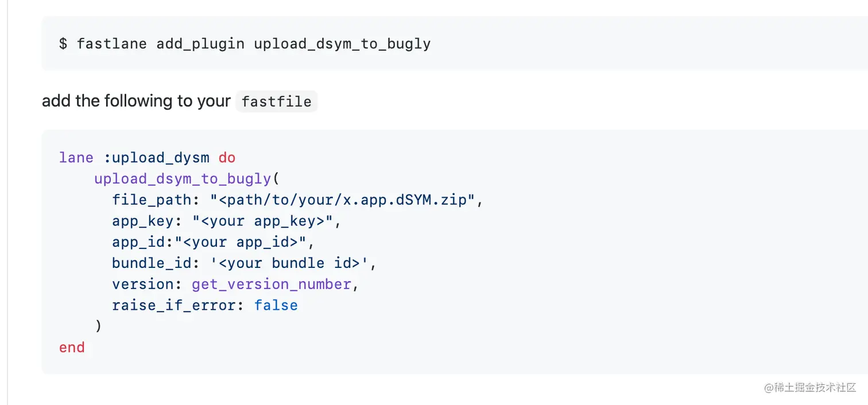This screenshot has width=868, height=405.
Task: Click the 'lane' keyword in code block
Action: [76, 157]
